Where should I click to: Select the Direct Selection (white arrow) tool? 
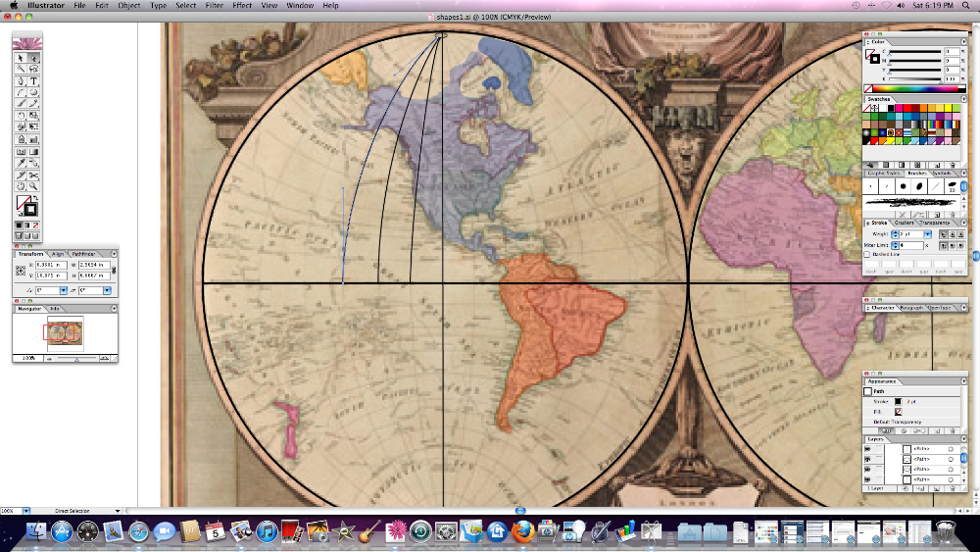click(33, 58)
